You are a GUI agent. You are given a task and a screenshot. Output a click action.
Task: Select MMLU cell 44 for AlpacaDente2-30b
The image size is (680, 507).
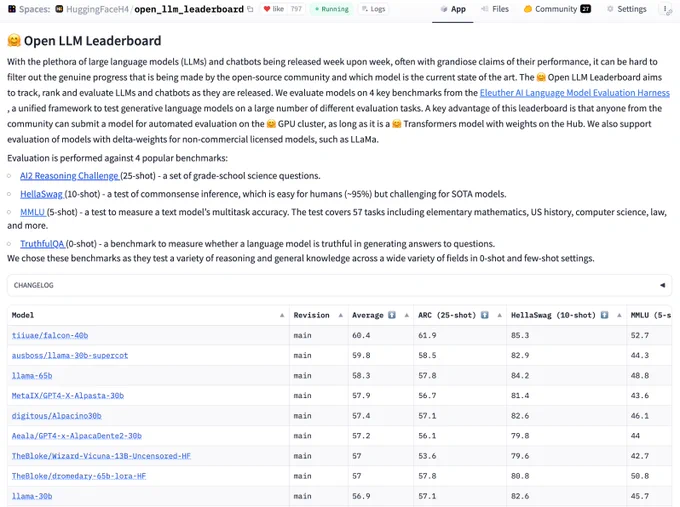(649, 436)
